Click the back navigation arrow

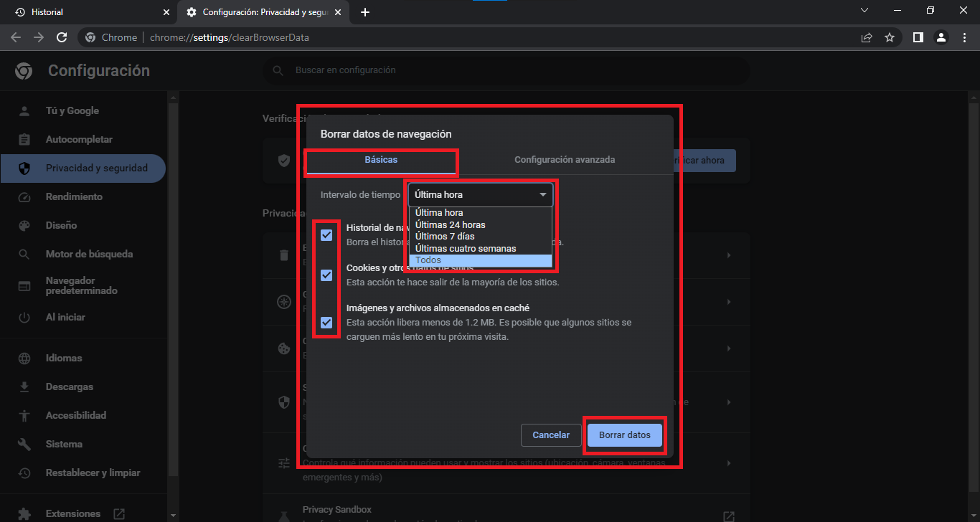[x=16, y=37]
